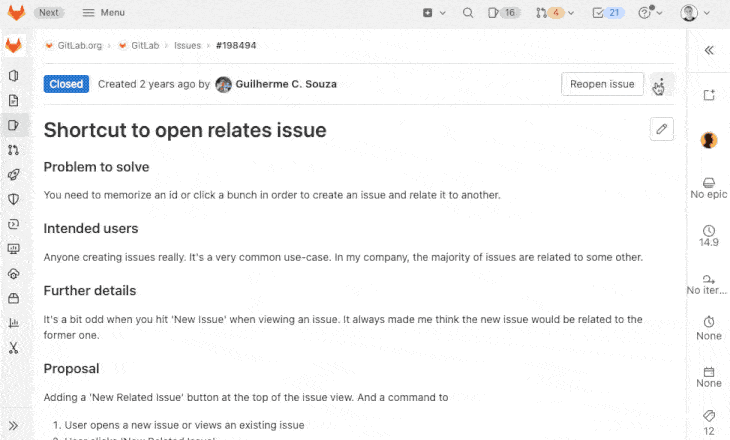The height and width of the screenshot is (440, 730).
Task: Click 'Created 2 years ago by' text
Action: (154, 84)
